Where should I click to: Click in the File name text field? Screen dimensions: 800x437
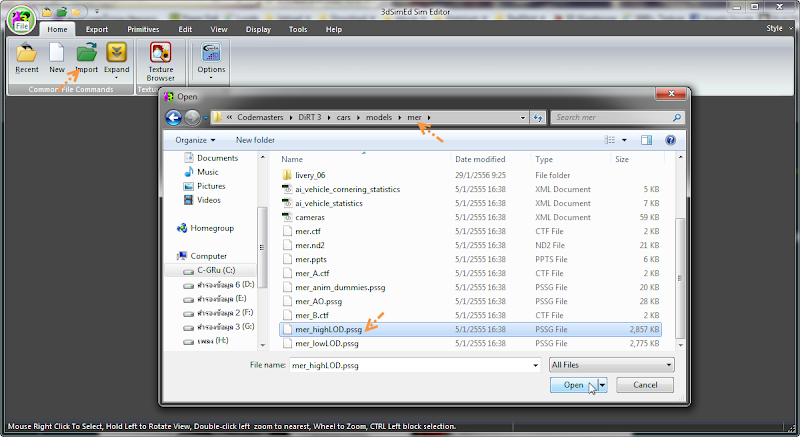tap(410, 366)
